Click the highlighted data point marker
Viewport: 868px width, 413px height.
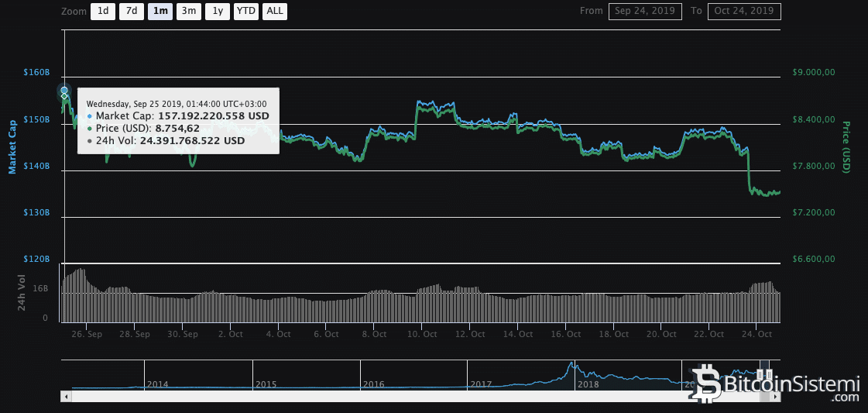(x=64, y=91)
